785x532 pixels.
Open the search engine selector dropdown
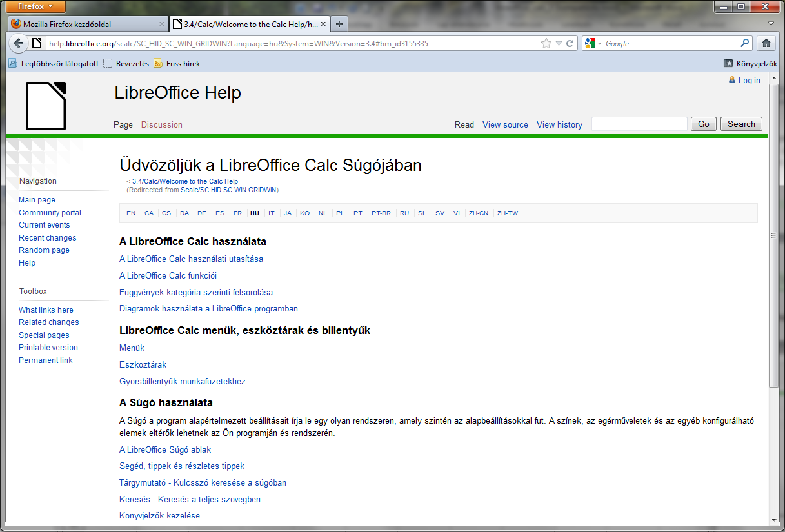click(599, 44)
